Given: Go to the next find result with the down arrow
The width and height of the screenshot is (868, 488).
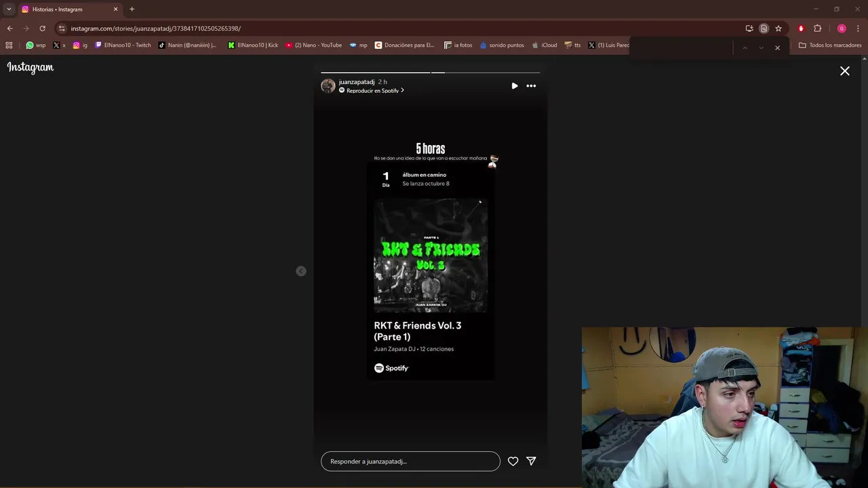Looking at the screenshot, I should pyautogui.click(x=761, y=47).
